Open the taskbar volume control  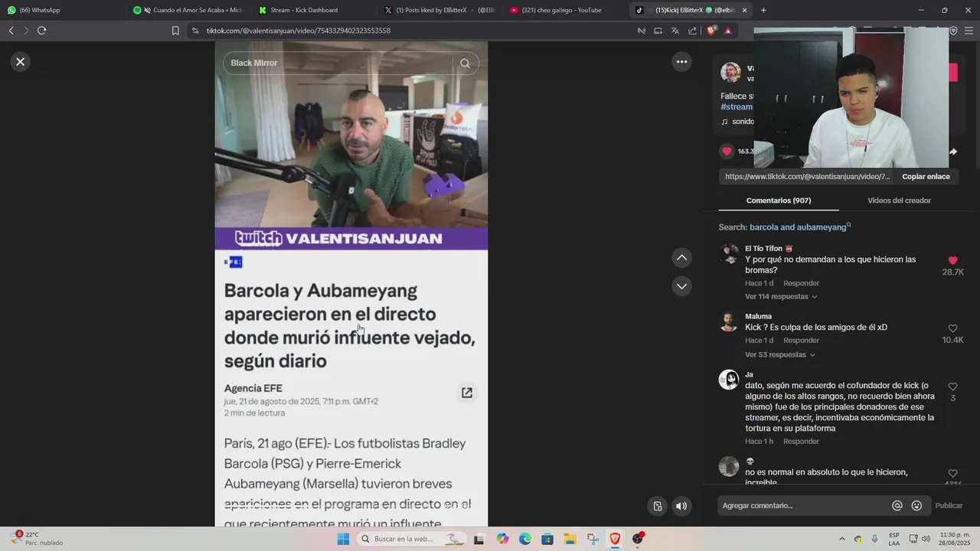[926, 539]
